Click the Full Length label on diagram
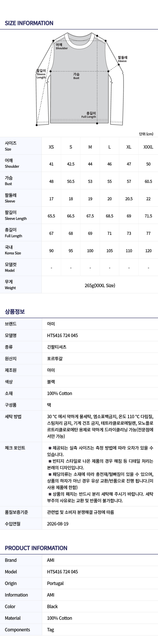The width and height of the screenshot is (158, 644). click(x=89, y=115)
